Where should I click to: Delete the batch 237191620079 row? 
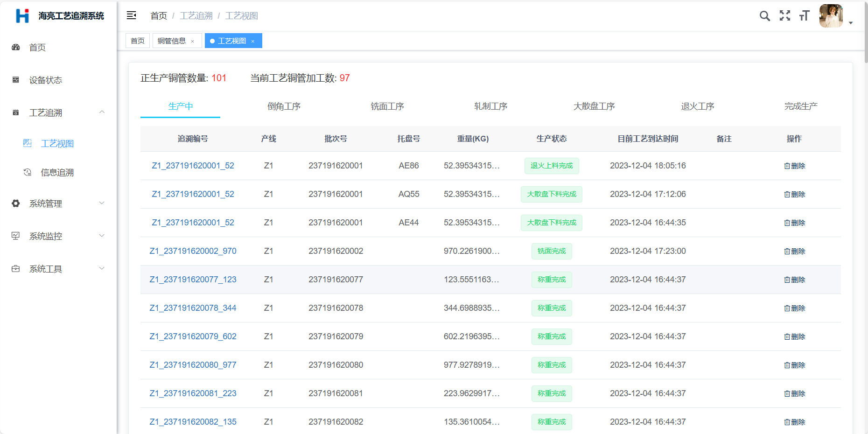[x=794, y=337]
